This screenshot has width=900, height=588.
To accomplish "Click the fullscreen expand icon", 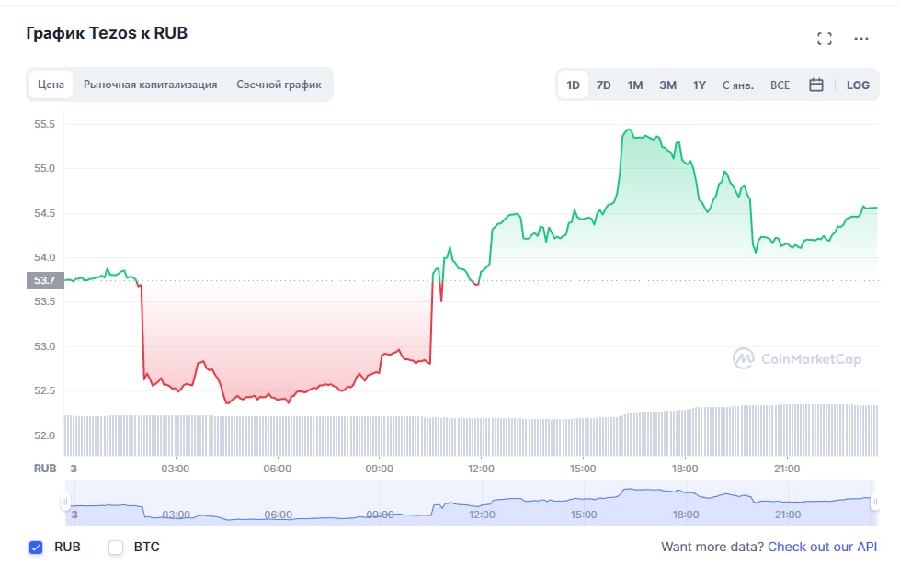I will 825,39.
